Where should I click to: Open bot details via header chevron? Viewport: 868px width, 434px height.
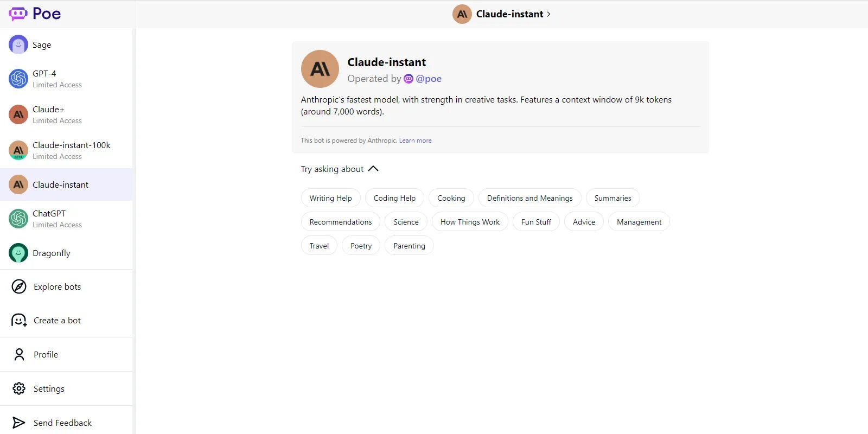[548, 14]
